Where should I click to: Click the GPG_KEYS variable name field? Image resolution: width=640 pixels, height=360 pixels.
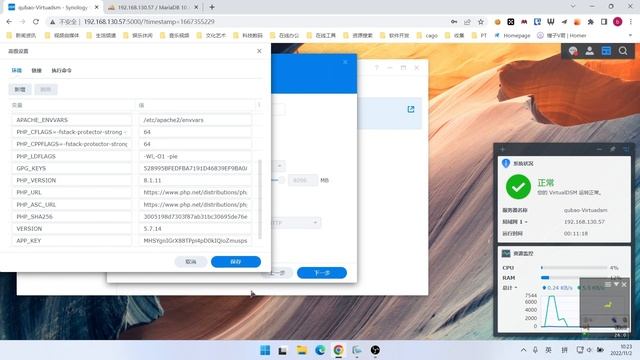71,168
